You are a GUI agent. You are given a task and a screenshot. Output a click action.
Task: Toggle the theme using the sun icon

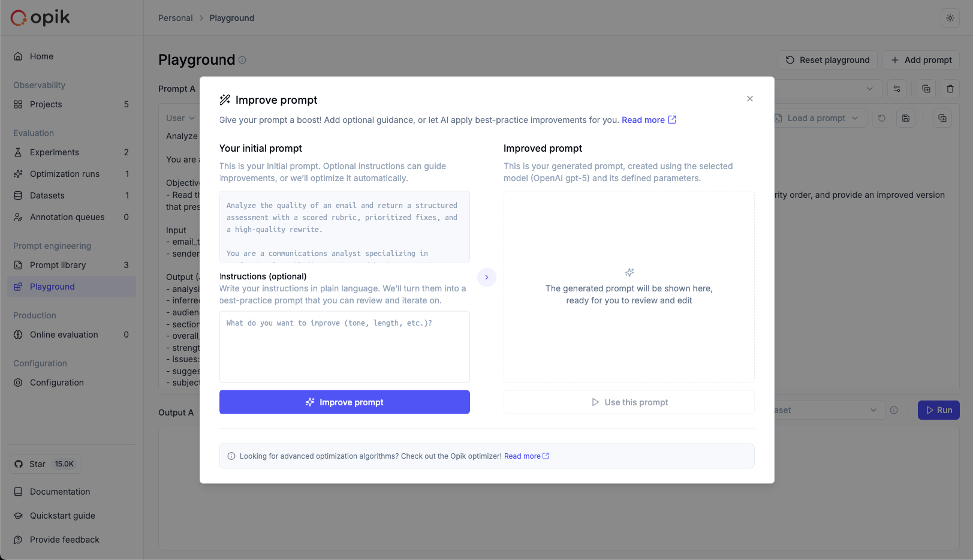point(950,18)
